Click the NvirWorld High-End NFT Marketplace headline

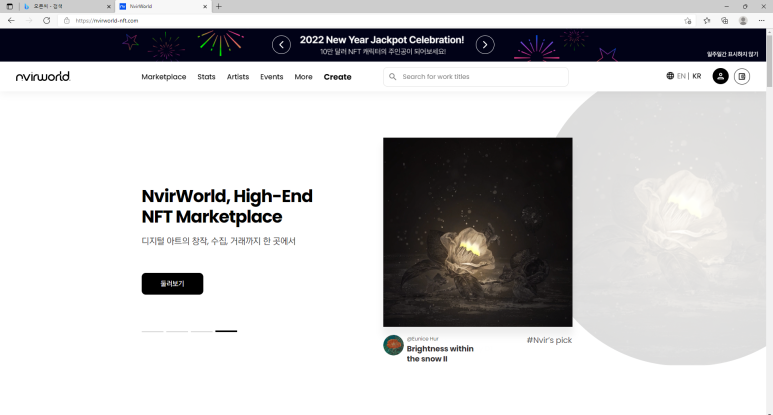[227, 207]
